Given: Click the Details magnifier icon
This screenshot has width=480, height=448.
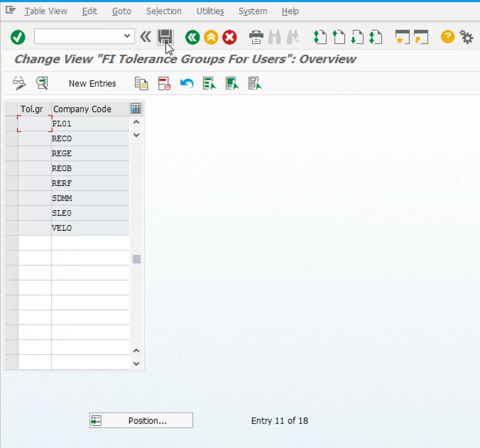Looking at the screenshot, I should pos(42,83).
